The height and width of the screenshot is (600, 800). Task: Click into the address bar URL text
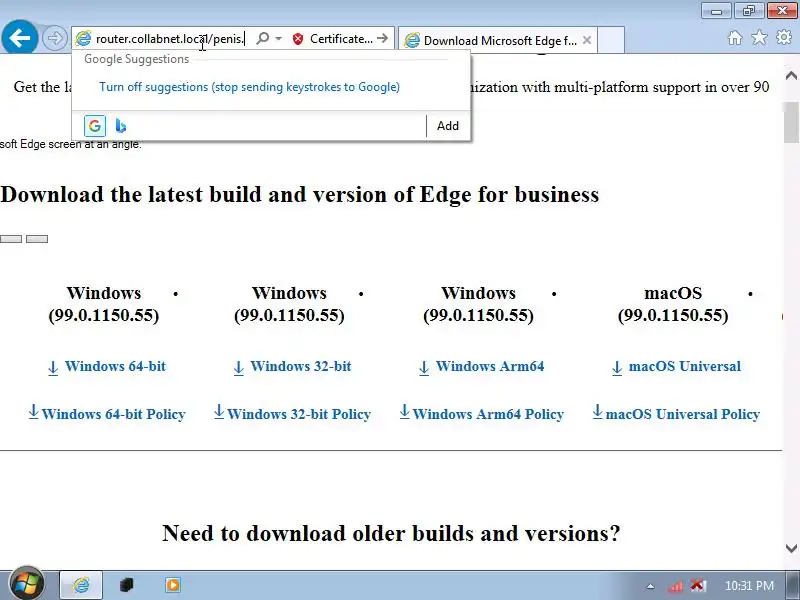(170, 39)
